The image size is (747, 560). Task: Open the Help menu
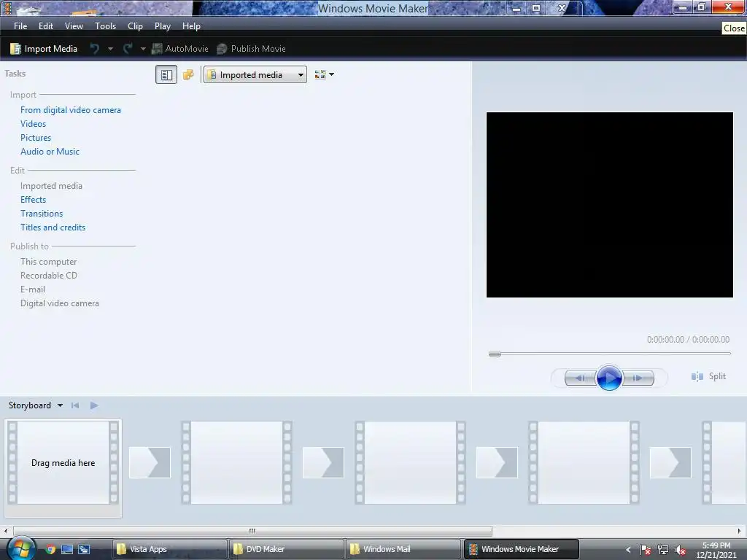[x=192, y=26]
